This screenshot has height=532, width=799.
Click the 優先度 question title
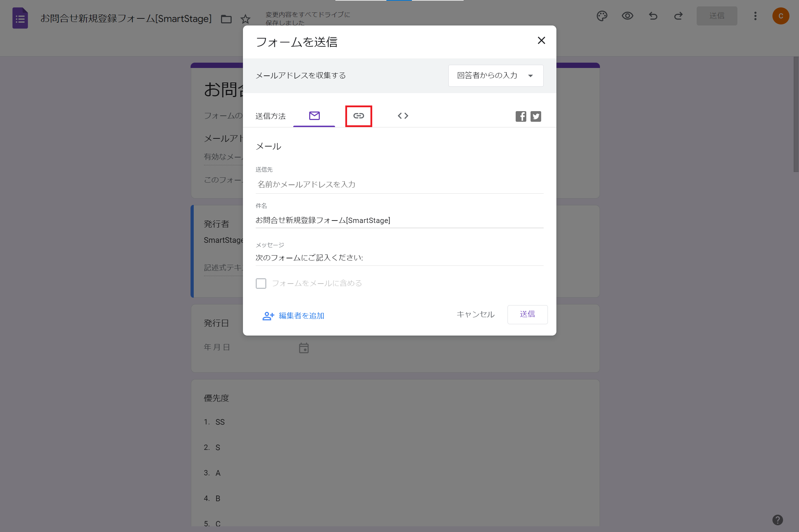pos(216,398)
